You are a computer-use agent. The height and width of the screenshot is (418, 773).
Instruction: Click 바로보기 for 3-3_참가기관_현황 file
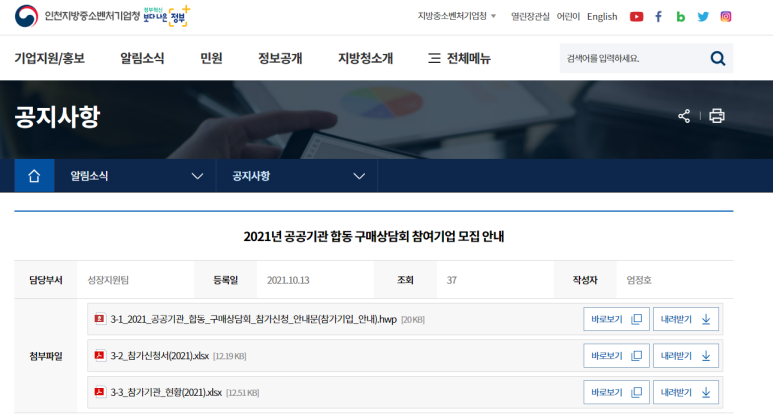click(616, 392)
